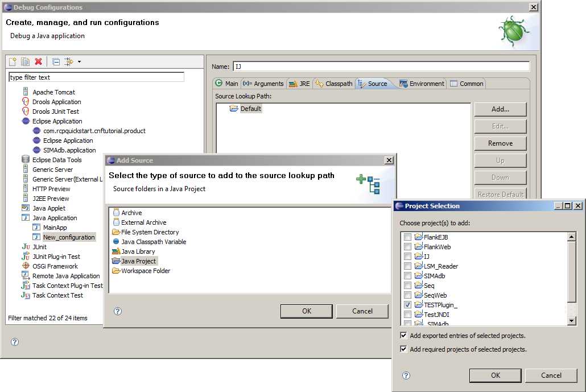Click the type filter text field

pyautogui.click(x=96, y=77)
